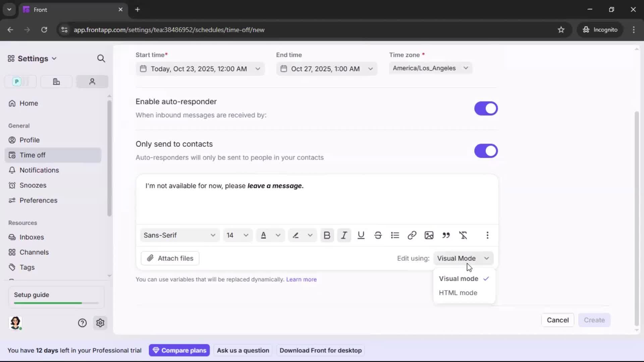The height and width of the screenshot is (362, 644).
Task: Apply strikethrough formatting
Action: point(378,235)
